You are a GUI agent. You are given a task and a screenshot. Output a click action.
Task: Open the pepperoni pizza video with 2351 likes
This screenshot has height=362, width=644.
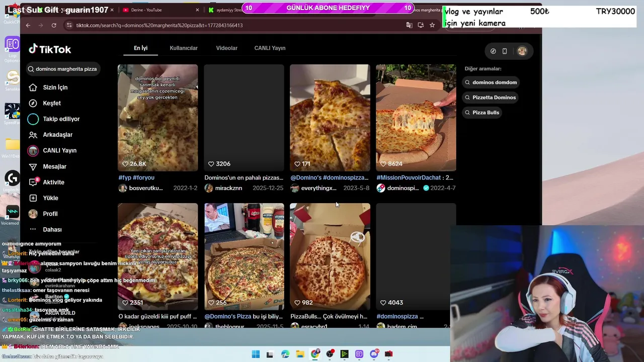[x=158, y=256]
